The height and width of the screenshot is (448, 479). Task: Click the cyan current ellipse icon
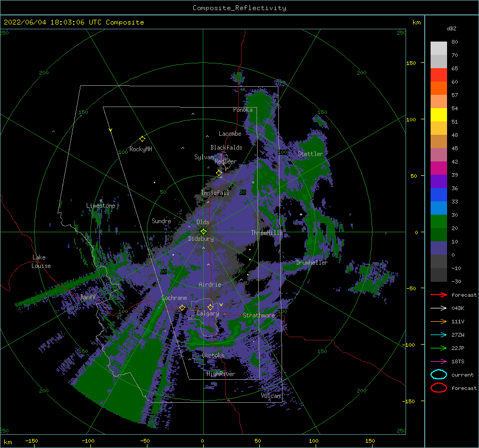tap(439, 374)
